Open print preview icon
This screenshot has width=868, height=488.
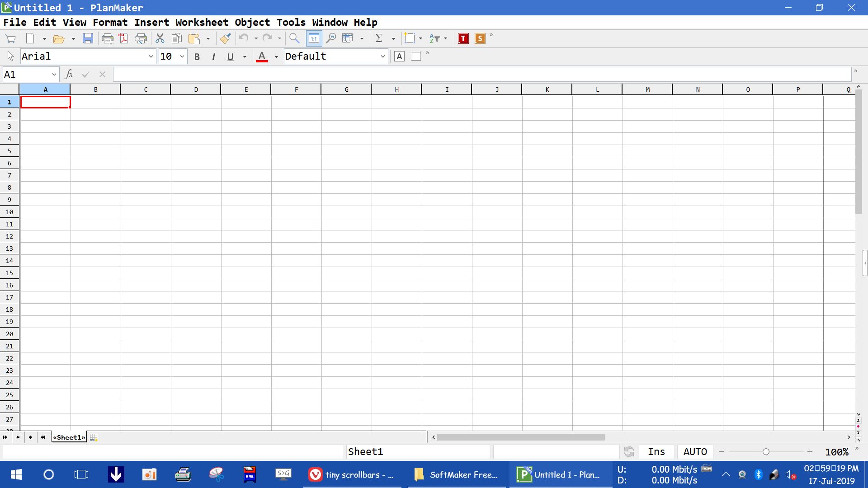(141, 38)
